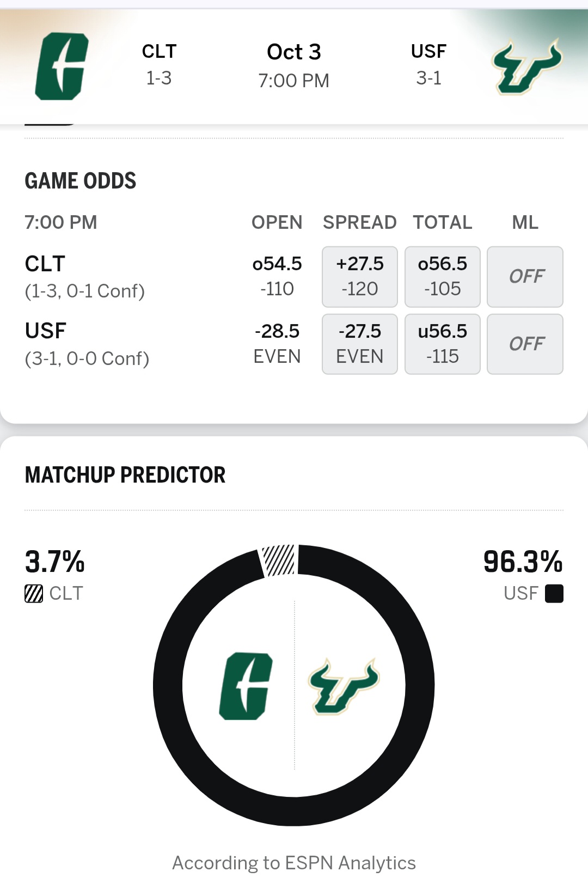Tap the Oct 3 game date
588x896 pixels.
tap(293, 53)
